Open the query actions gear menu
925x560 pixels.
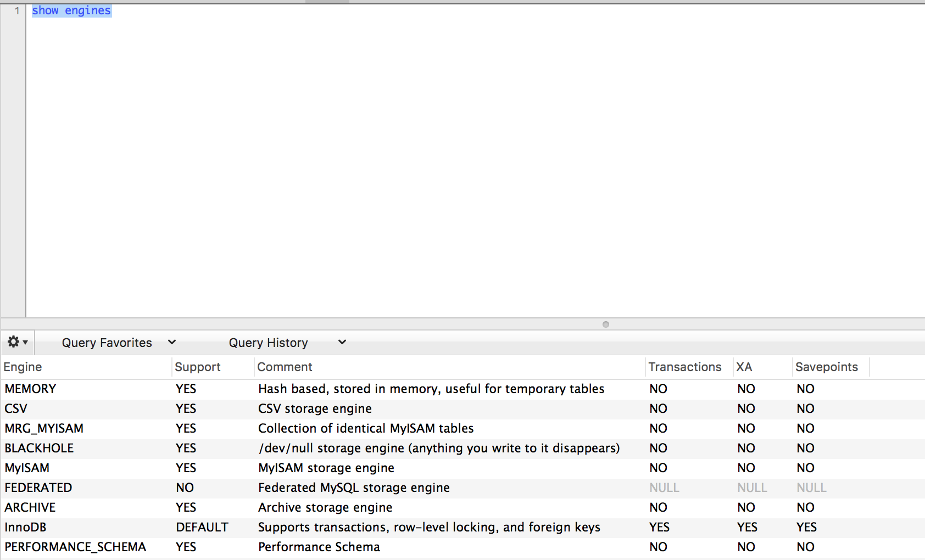coord(12,342)
